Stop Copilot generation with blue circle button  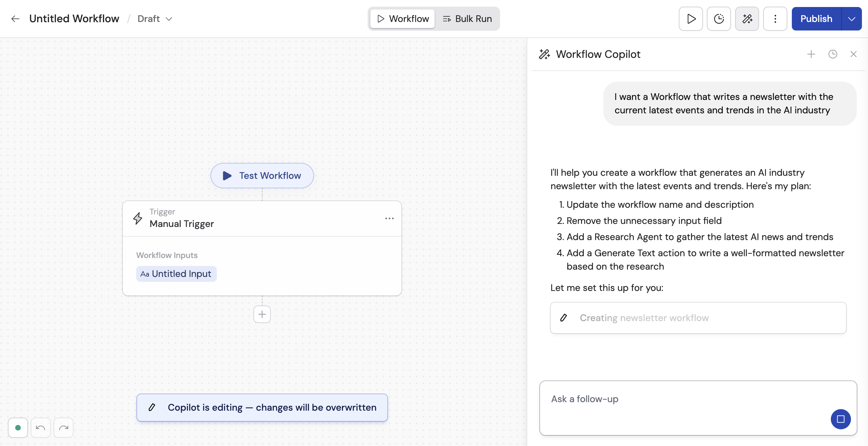pyautogui.click(x=841, y=419)
